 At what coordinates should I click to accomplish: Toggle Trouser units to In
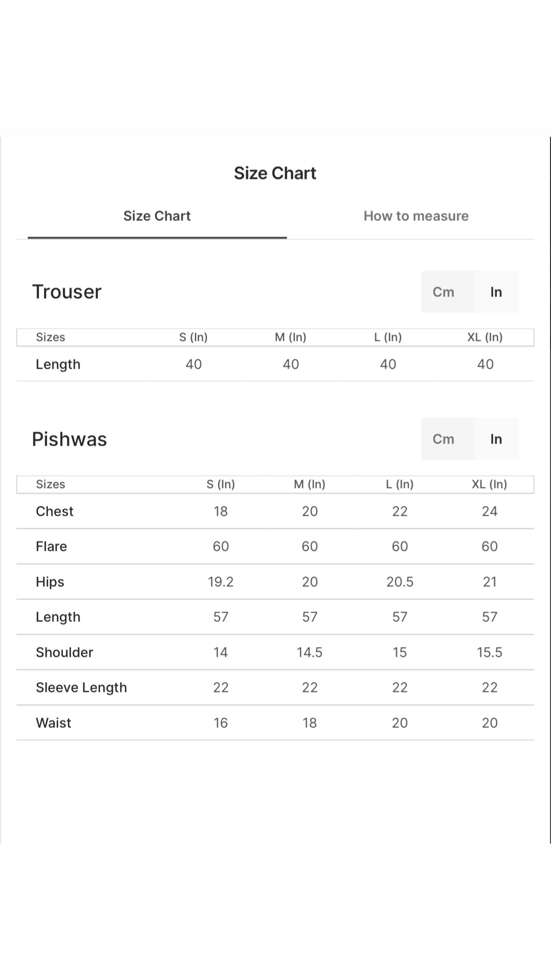pos(496,292)
